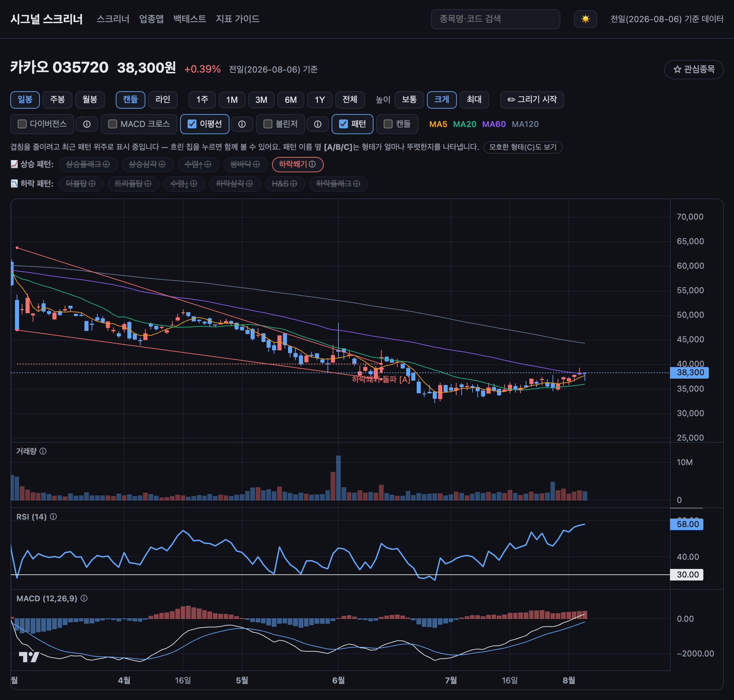
Task: Click 모호한 형태(C)도 보기 button
Action: tap(523, 147)
